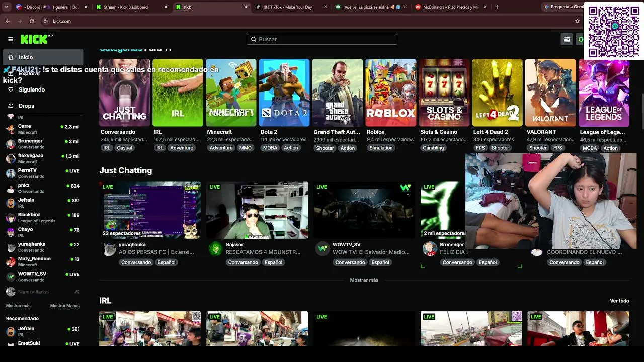The width and height of the screenshot is (644, 362).
Task: Switch to the TikTok tab
Action: (291, 7)
